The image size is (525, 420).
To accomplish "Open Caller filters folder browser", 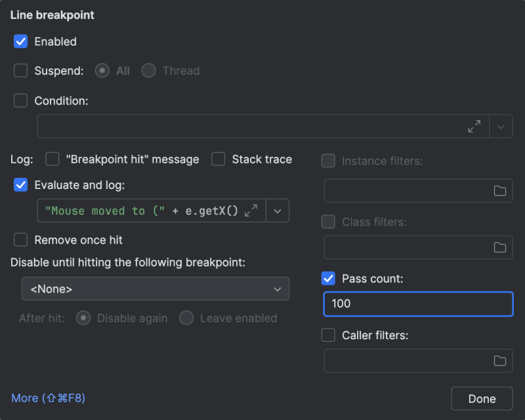I will pos(500,360).
